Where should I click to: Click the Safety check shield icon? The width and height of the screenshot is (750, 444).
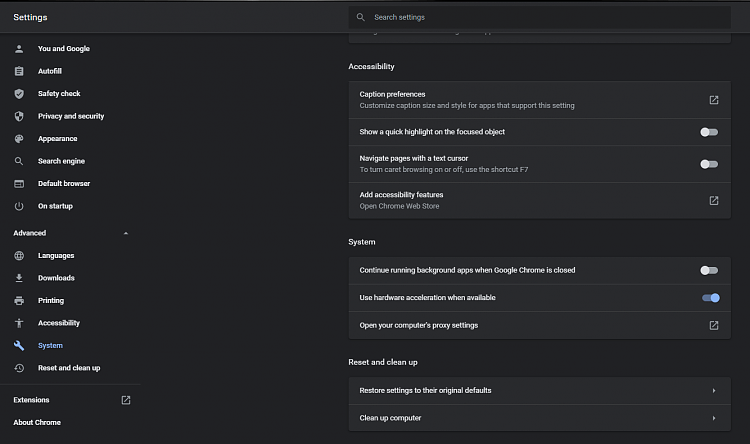coord(18,94)
